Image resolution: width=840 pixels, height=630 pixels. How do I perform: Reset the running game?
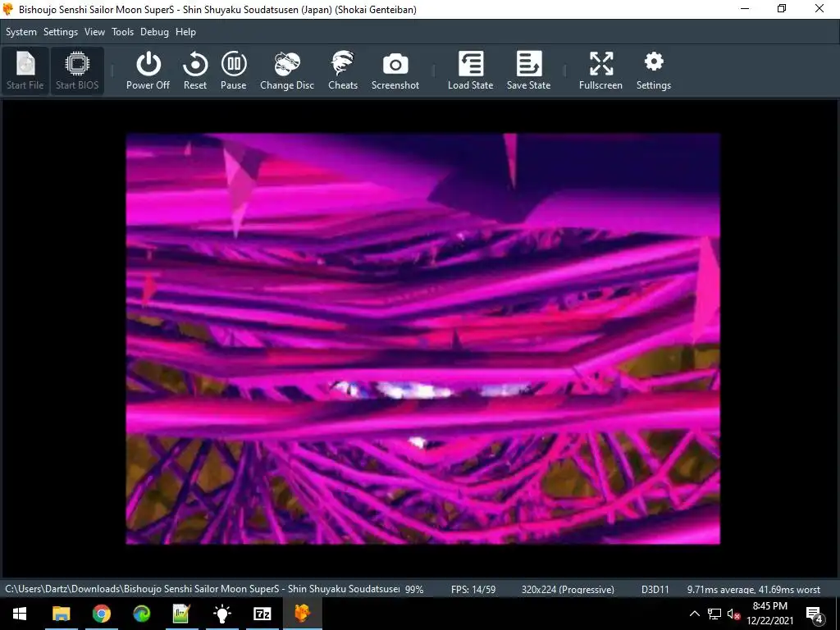[195, 71]
